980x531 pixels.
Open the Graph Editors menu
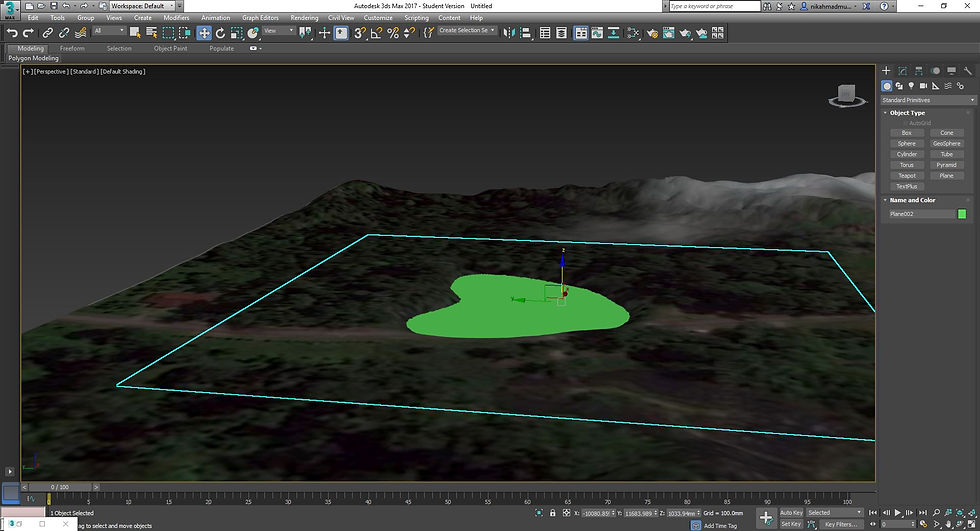point(260,17)
